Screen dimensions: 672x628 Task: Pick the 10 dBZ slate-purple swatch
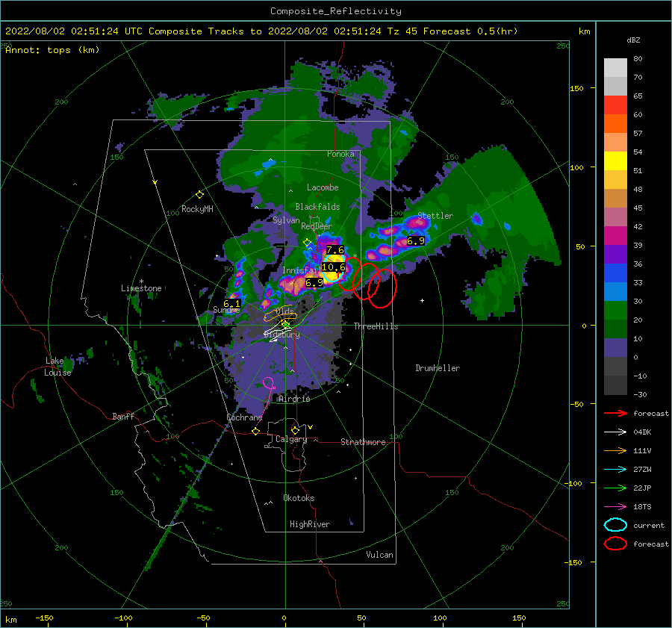(615, 347)
